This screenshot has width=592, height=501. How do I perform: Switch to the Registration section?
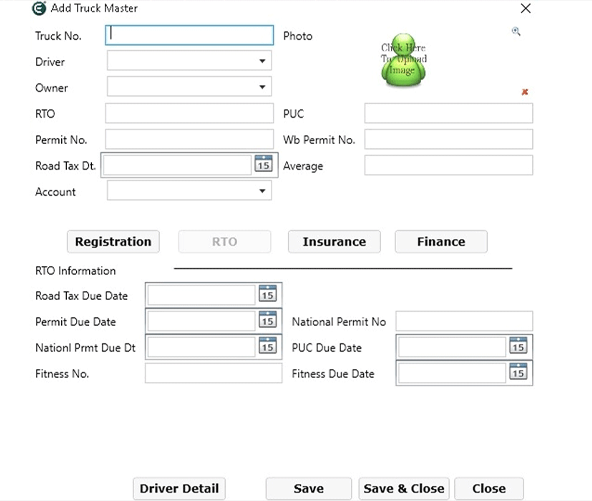[x=113, y=242]
